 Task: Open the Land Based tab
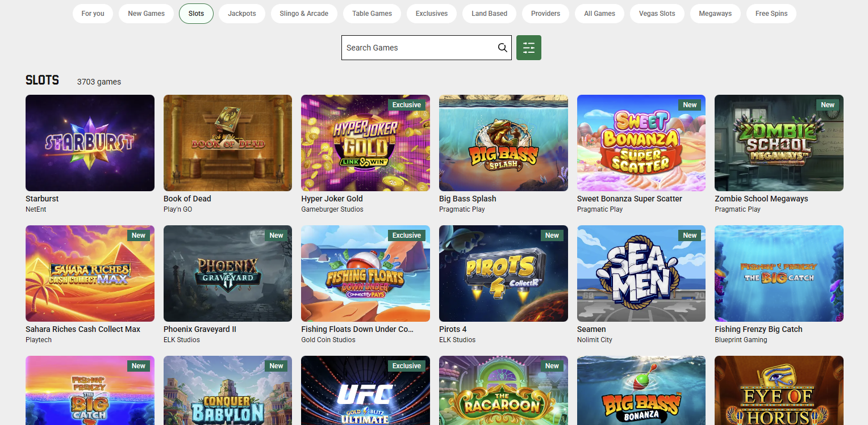click(489, 14)
